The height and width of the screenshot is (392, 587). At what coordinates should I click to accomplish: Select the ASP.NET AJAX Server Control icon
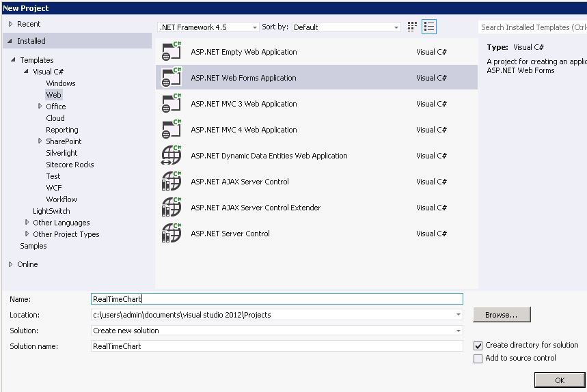pos(171,182)
